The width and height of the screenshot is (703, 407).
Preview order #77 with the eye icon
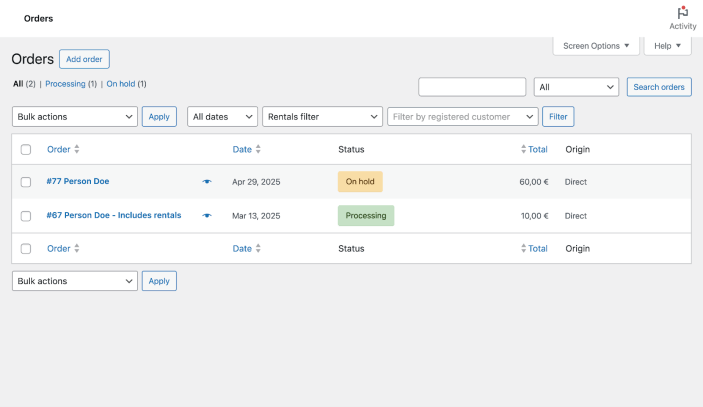tap(207, 182)
